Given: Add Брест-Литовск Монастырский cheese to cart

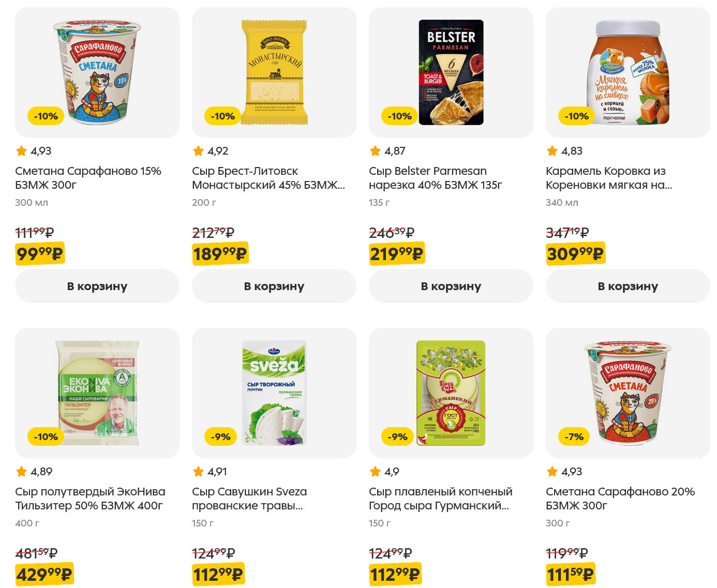Looking at the screenshot, I should 274,286.
